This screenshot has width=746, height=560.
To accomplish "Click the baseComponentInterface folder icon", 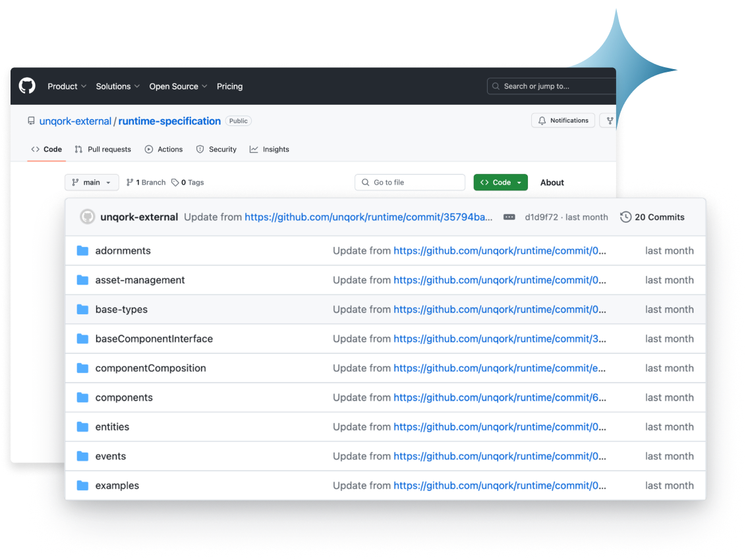I will (83, 338).
